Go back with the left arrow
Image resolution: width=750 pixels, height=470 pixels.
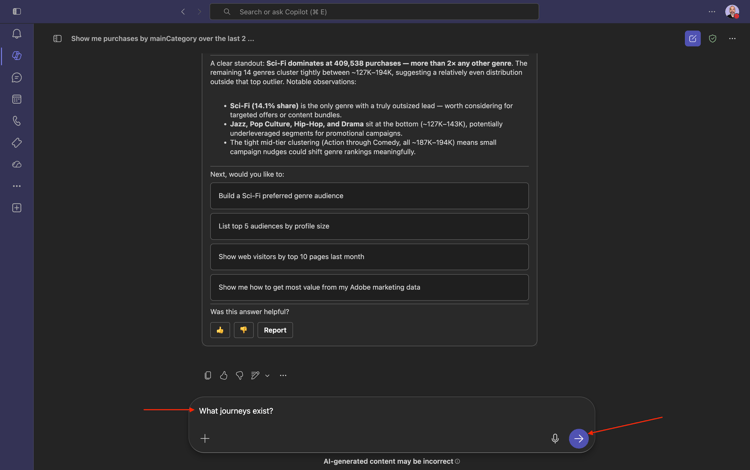pos(183,11)
